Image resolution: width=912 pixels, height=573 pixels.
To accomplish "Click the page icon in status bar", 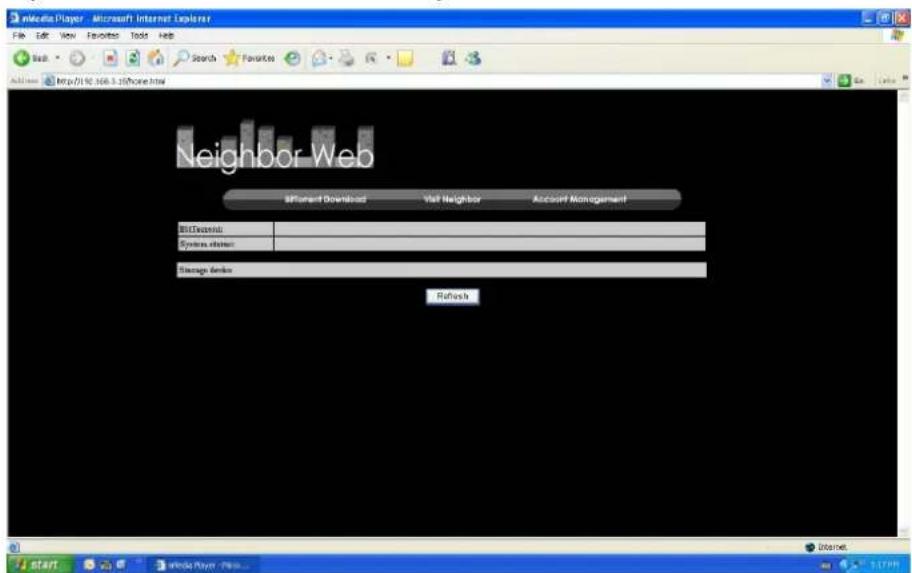I will 15,547.
